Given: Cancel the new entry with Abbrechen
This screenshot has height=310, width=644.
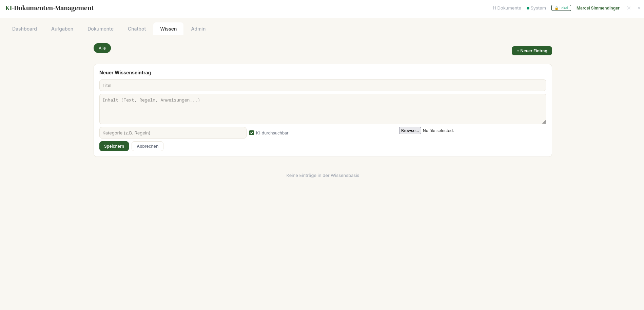Looking at the screenshot, I should click(x=148, y=146).
